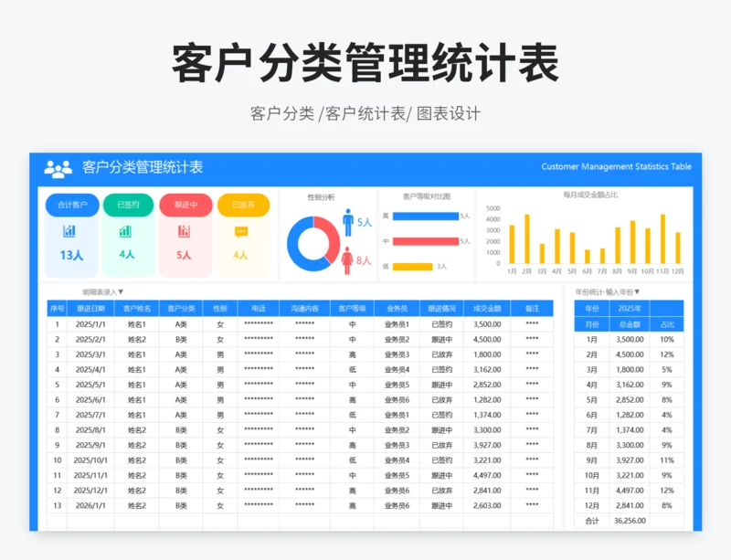
Task: Click 6月 in the yearly statistics table
Action: click(592, 415)
